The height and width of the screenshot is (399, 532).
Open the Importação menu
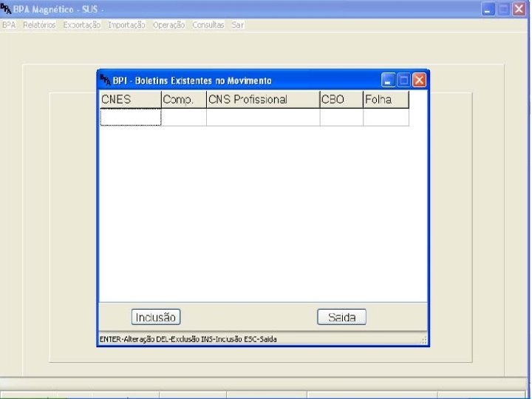126,25
